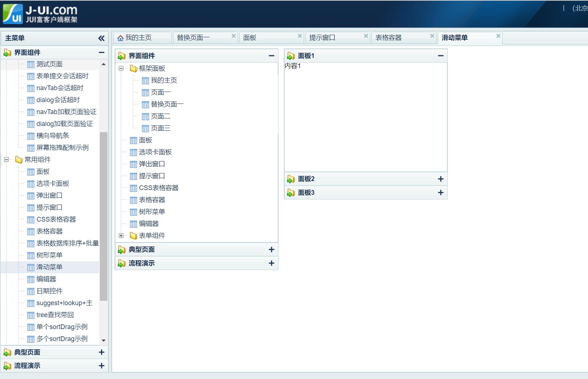Collapse 界面组件 in sidebar with minus toggle
The height and width of the screenshot is (379, 588).
tap(102, 52)
